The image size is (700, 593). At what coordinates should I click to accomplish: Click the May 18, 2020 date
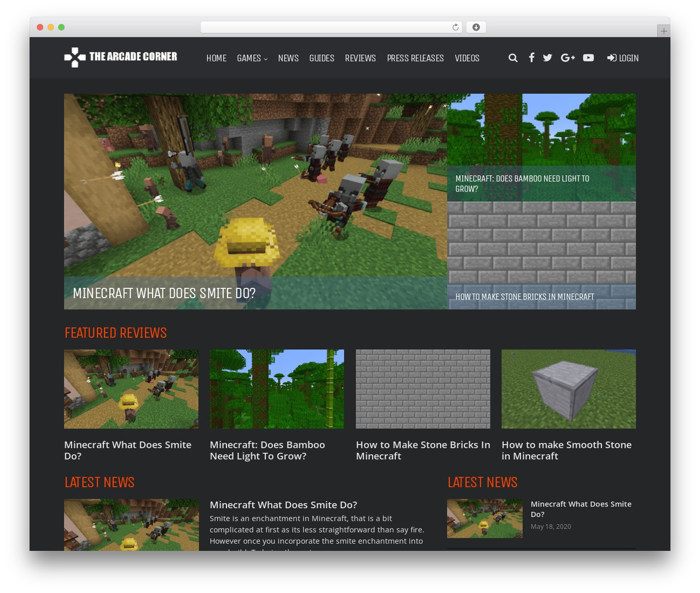(x=551, y=526)
